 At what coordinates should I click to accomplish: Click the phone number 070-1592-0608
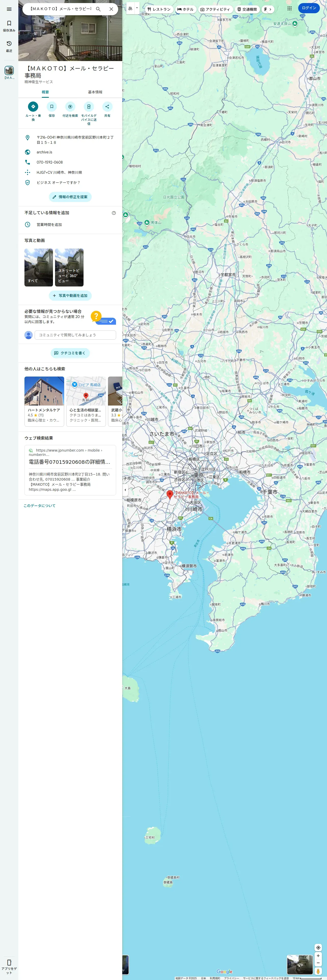[70, 162]
